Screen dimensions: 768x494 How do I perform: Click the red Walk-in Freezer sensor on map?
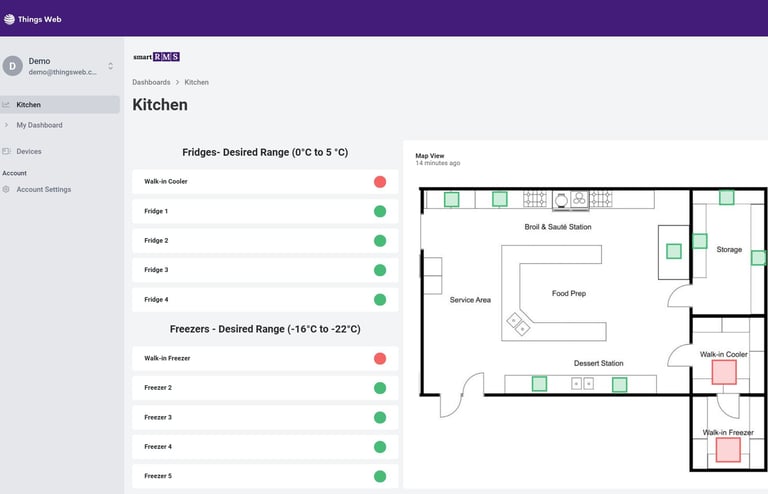(728, 450)
